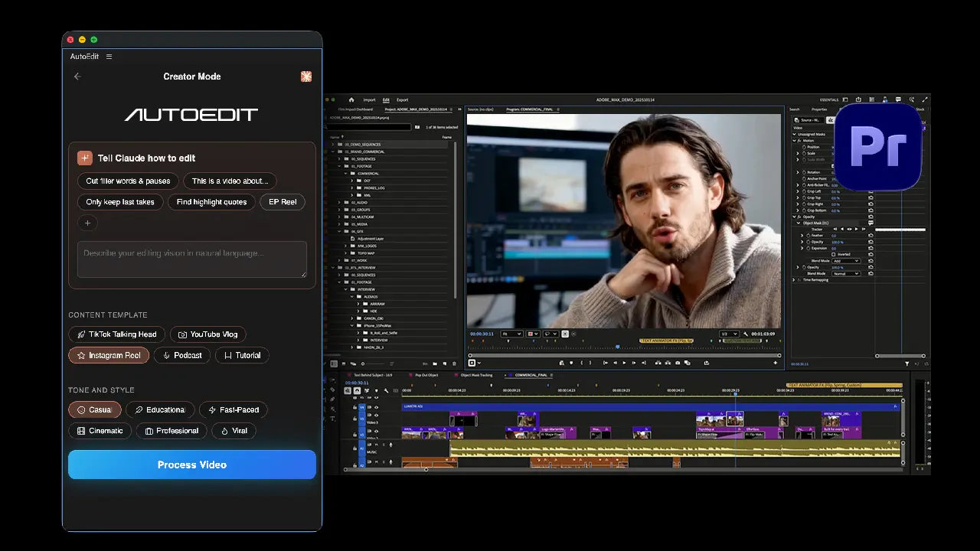Choose Podcast content template
This screenshot has width=980, height=551.
pos(182,355)
